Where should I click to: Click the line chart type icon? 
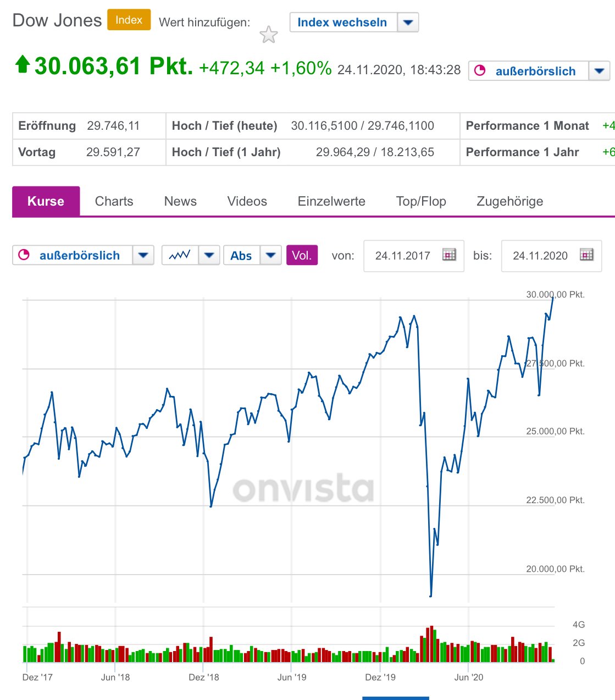click(180, 255)
